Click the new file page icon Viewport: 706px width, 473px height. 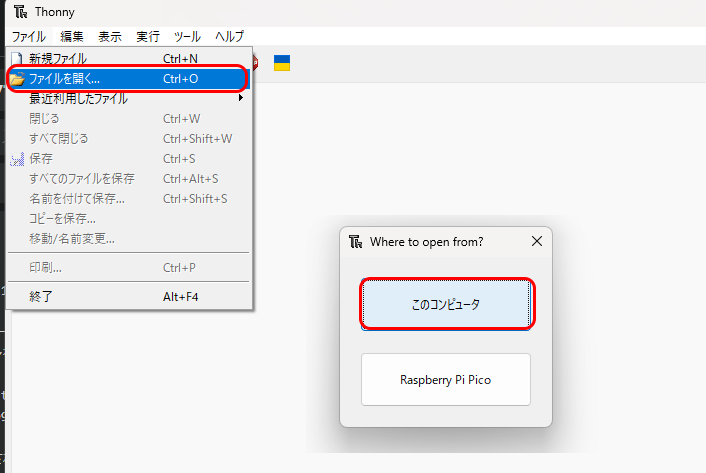click(17, 59)
